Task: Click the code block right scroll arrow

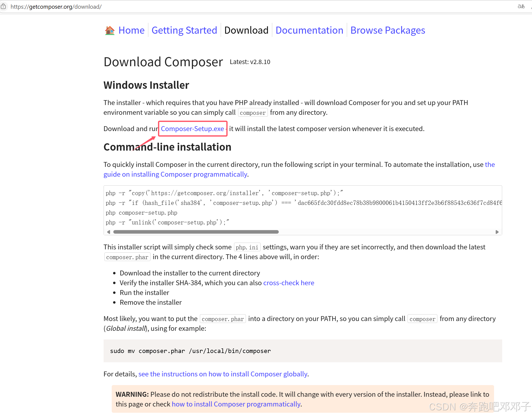Action: (x=497, y=232)
